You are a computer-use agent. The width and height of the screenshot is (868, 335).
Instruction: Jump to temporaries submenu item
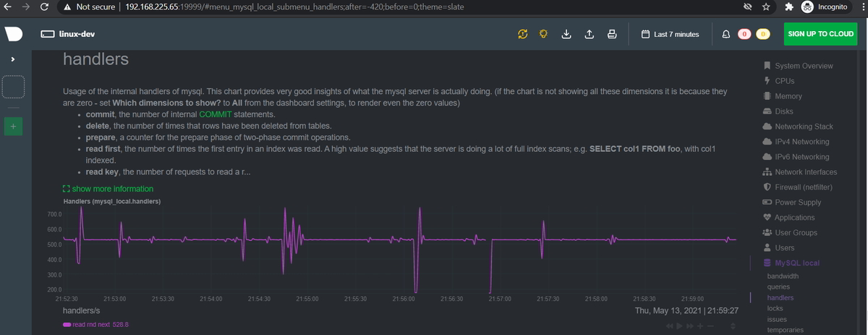pyautogui.click(x=785, y=331)
